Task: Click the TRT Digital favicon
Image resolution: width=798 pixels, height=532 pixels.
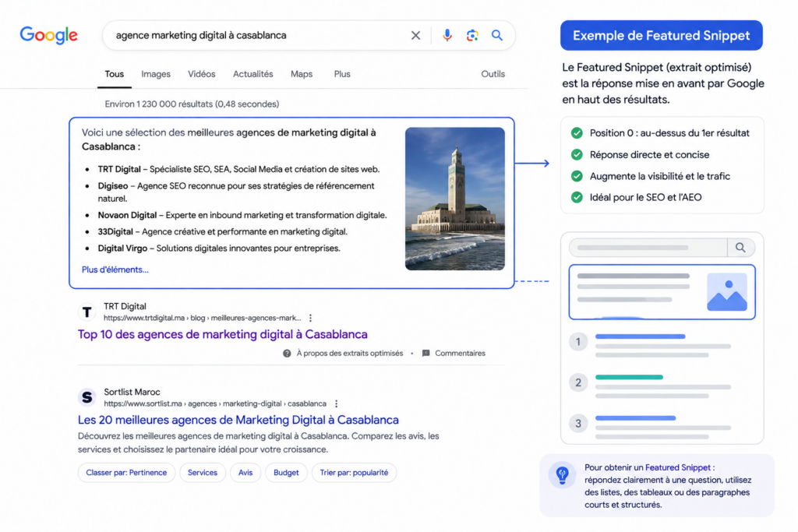Action: [87, 312]
